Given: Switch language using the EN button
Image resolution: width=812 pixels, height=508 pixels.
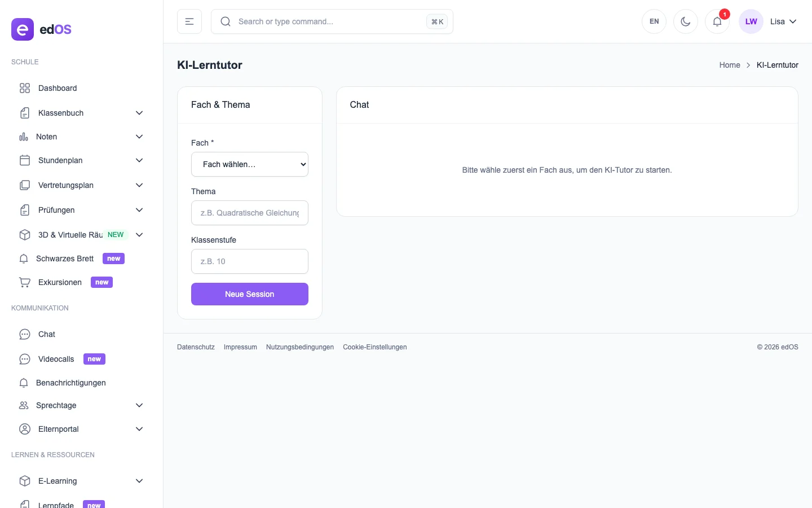Looking at the screenshot, I should (x=654, y=21).
